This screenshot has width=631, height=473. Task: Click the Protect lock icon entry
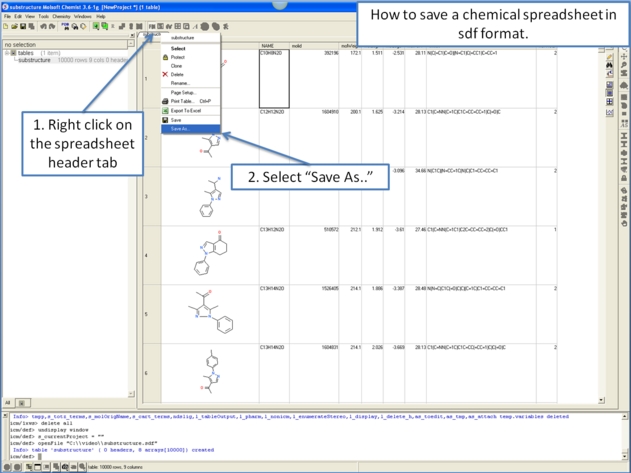tap(177, 57)
